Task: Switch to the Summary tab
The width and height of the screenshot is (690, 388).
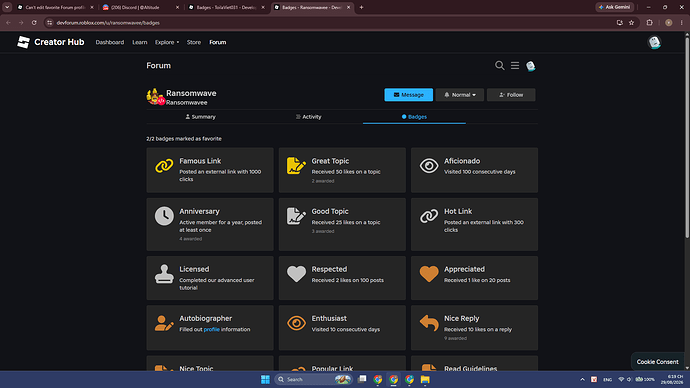Action: (200, 117)
